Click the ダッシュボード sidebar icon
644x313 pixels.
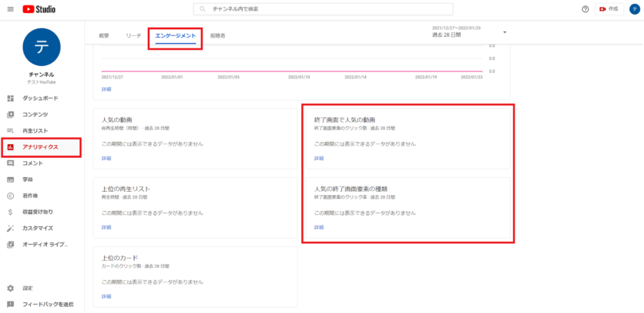pos(11,99)
